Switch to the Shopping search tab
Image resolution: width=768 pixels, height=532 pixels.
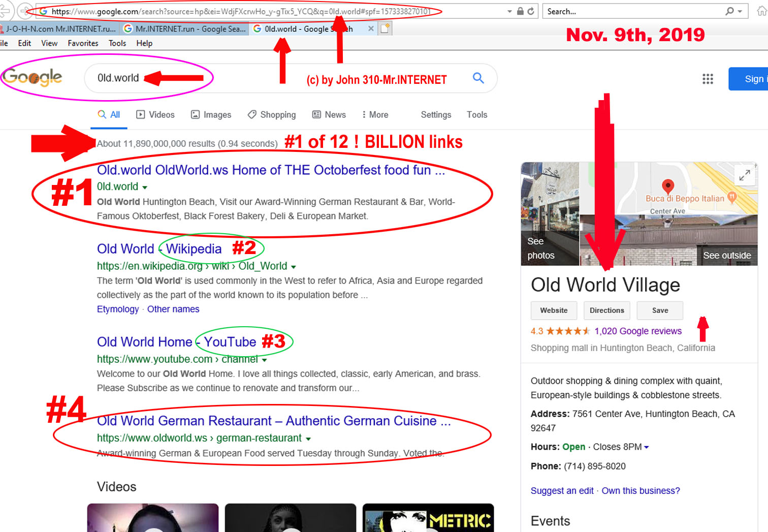pyautogui.click(x=272, y=115)
